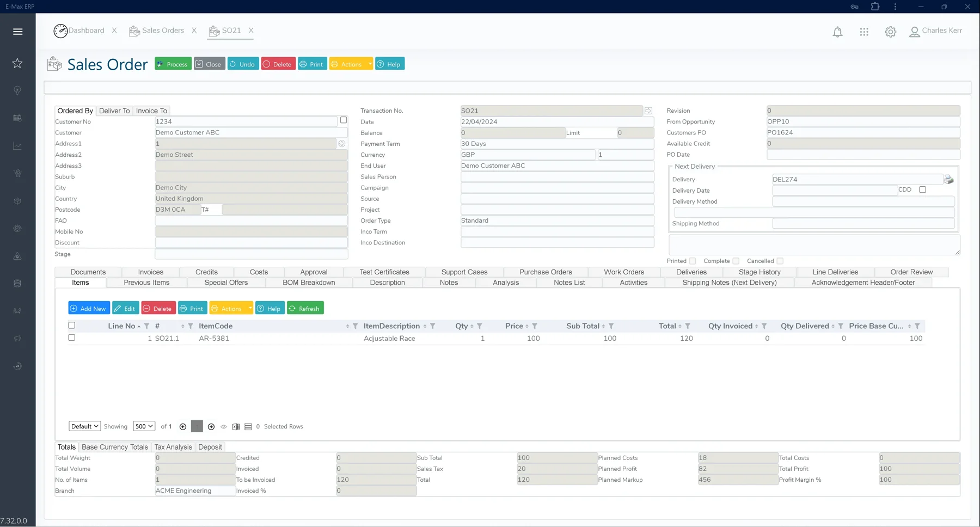Tick the Printed checkbox
This screenshot has width=980, height=527.
[693, 261]
